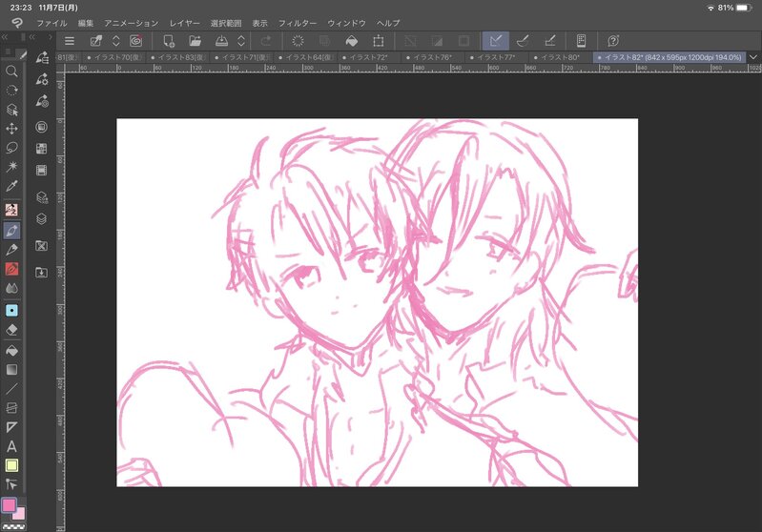Pick the Eyedropper tool
762x532 pixels.
[11, 186]
